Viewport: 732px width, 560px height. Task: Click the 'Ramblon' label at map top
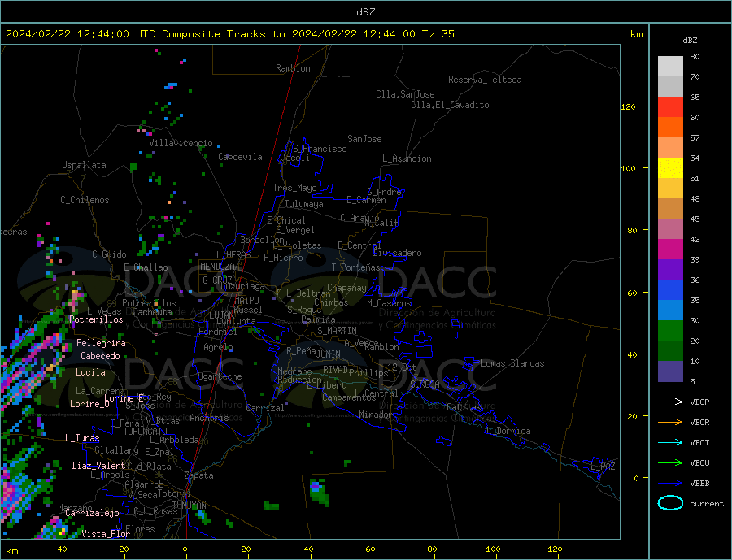click(293, 68)
